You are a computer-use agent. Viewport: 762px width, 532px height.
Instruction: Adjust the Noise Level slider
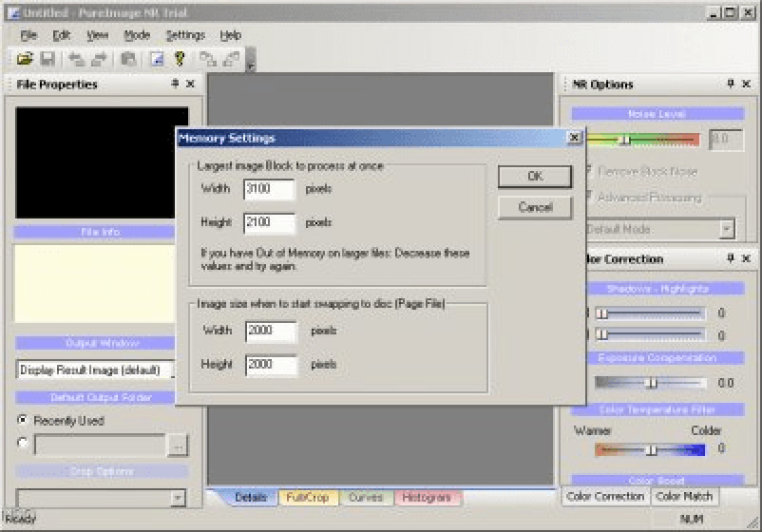(x=626, y=140)
